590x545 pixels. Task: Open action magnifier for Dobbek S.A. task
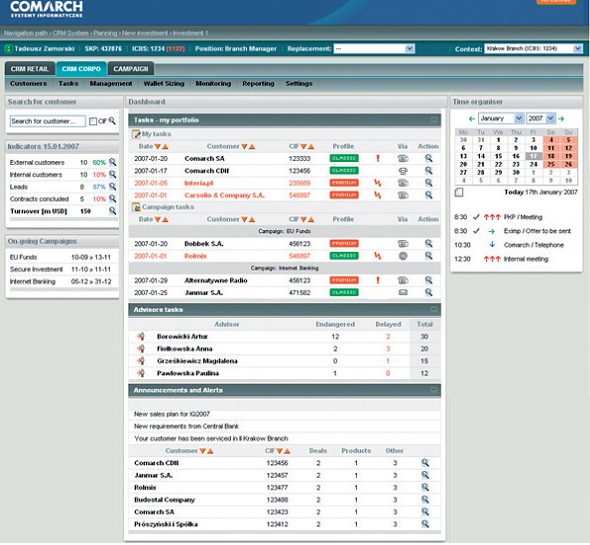(x=428, y=243)
